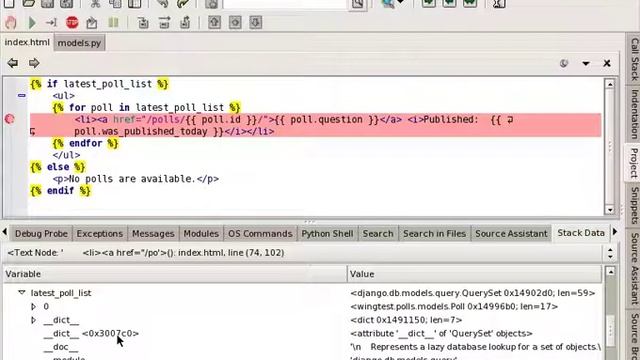This screenshot has height=360, width=640.
Task: Click the Stack Data scrollbar up arrow
Action: pyautogui.click(x=610, y=271)
